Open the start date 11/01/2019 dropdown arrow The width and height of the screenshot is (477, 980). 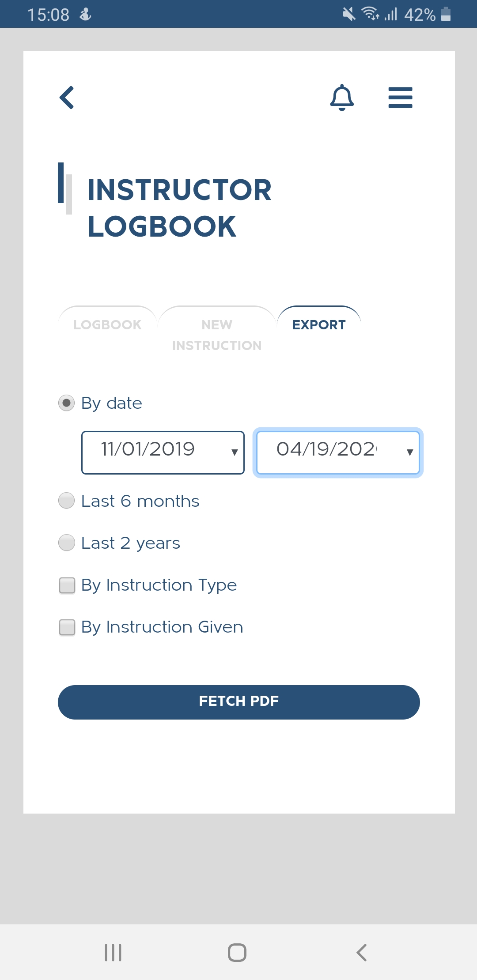tap(235, 452)
